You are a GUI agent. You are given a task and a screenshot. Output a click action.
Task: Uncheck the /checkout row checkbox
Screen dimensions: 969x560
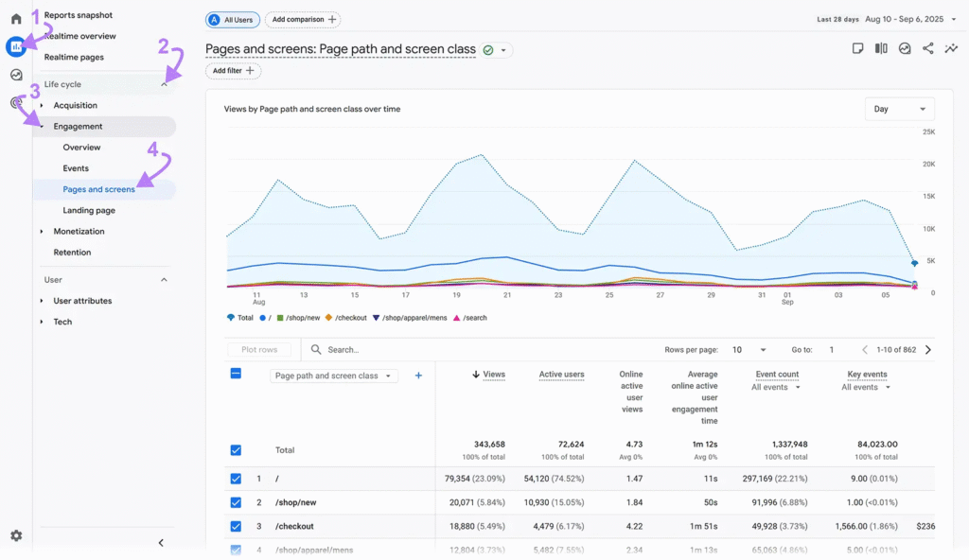(237, 526)
